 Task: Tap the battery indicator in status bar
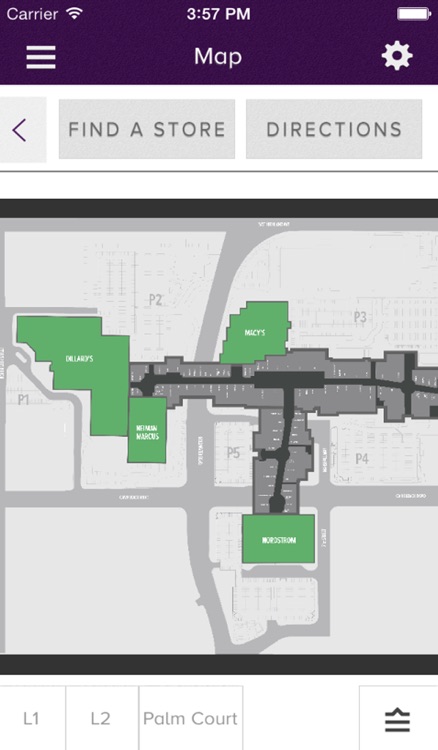(x=414, y=13)
